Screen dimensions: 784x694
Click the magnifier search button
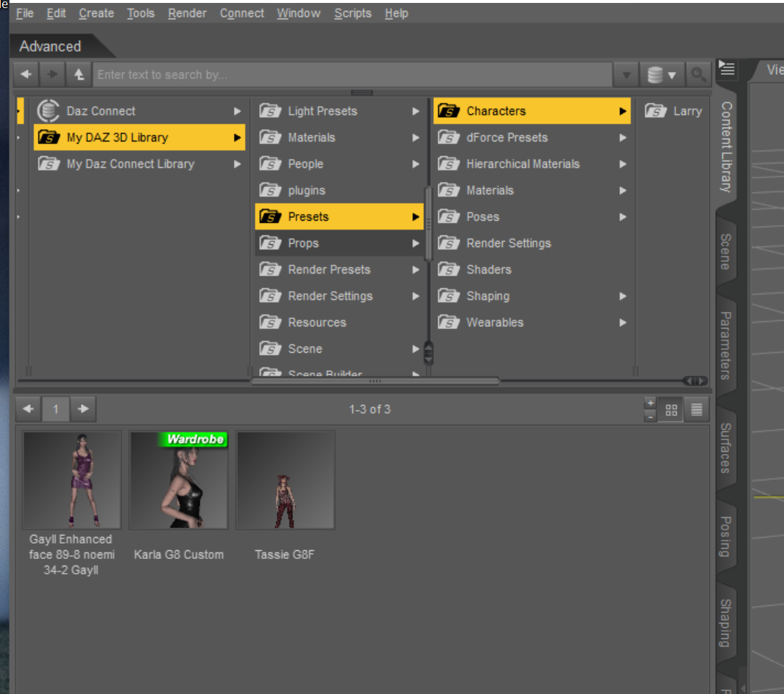pyautogui.click(x=698, y=75)
